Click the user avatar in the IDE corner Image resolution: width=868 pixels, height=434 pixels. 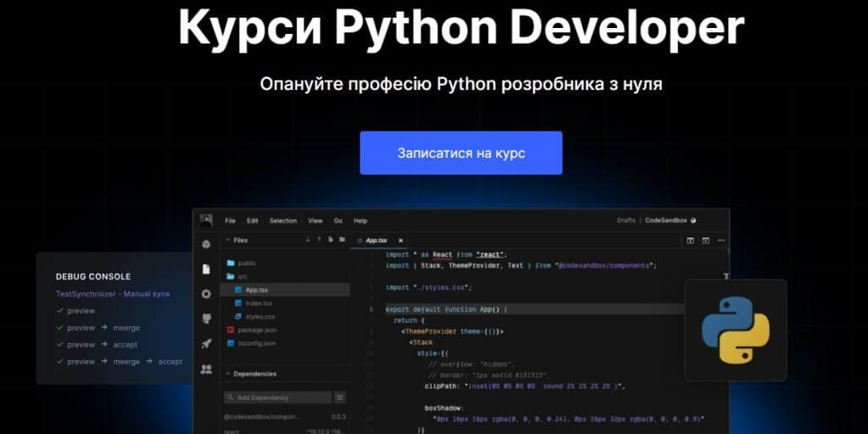[x=207, y=220]
